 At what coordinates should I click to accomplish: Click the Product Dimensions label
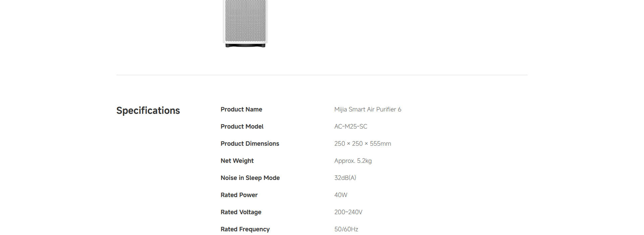250,144
